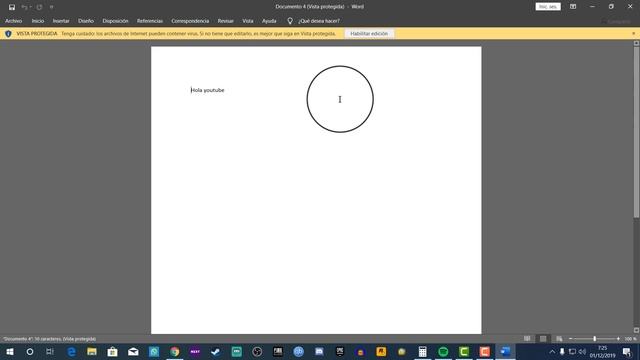Screen dimensions: 640x360
Task: Open OBS Studio from the taskbar
Action: click(x=257, y=351)
